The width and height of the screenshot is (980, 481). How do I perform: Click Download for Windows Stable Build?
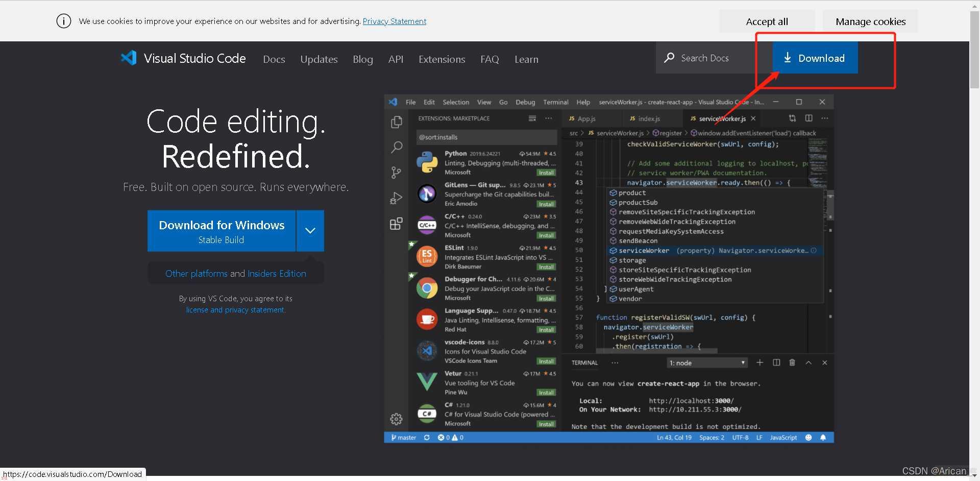[222, 231]
